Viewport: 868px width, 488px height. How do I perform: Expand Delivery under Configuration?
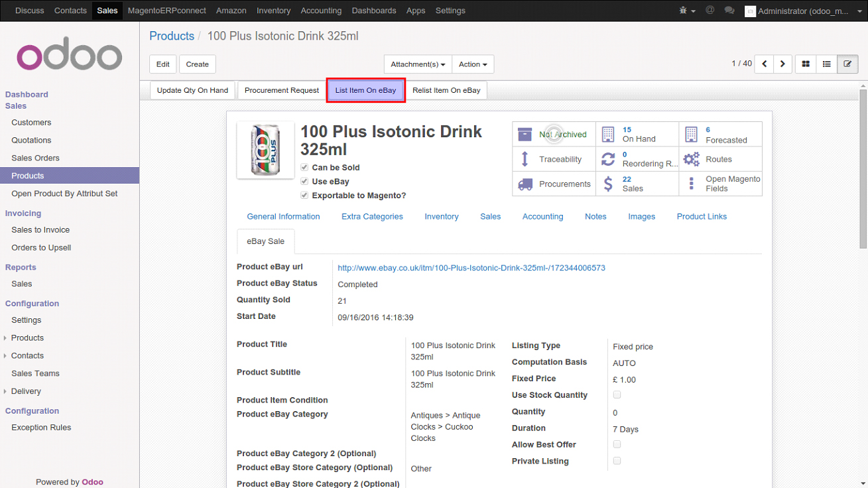[26, 391]
